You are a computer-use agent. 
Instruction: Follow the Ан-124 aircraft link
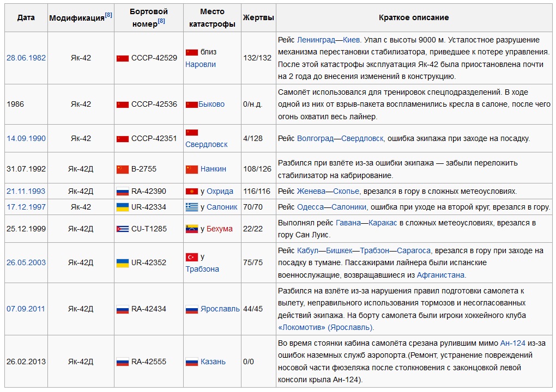[x=512, y=343]
